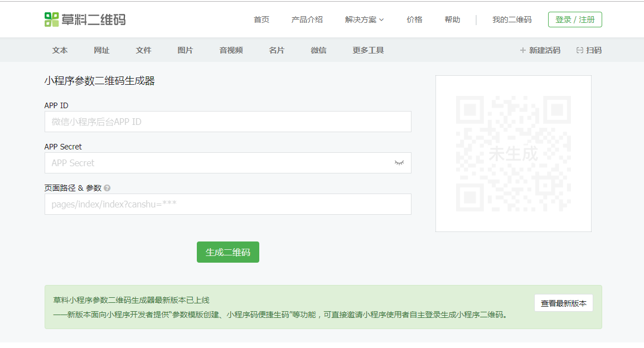Click the 未生成 QR code preview
Screen dimensions: 644x348
coord(514,154)
